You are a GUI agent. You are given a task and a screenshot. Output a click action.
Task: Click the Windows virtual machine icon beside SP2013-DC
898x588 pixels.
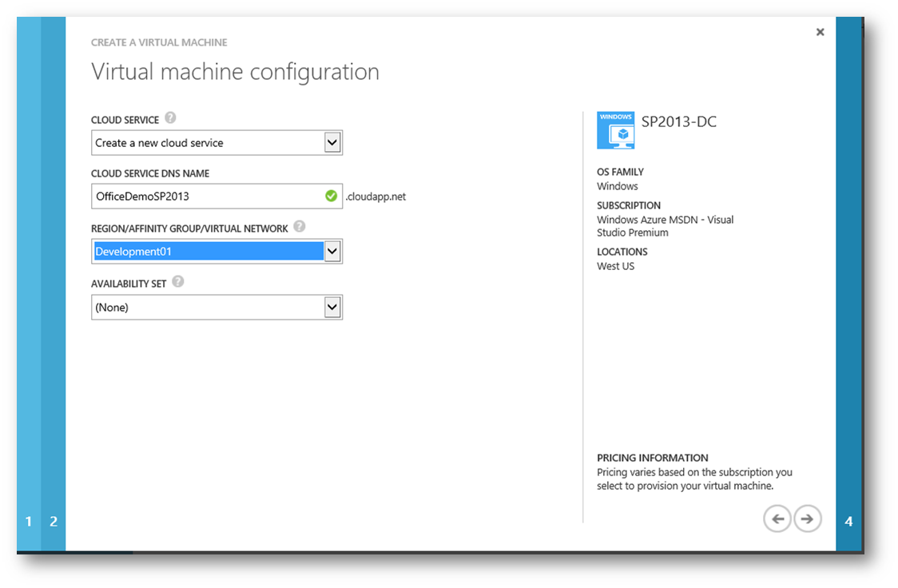615,130
